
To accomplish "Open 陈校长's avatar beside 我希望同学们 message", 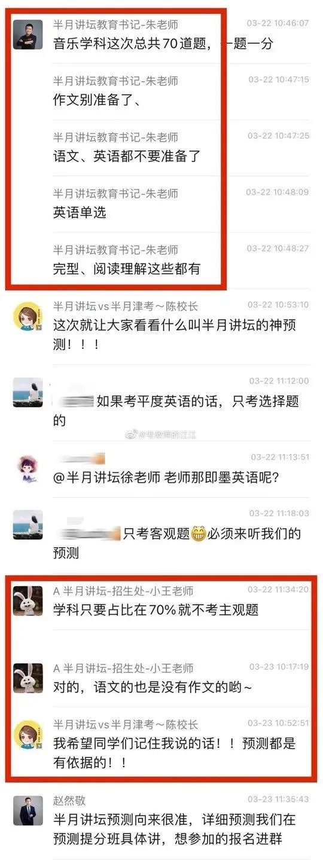I will 28,735.
